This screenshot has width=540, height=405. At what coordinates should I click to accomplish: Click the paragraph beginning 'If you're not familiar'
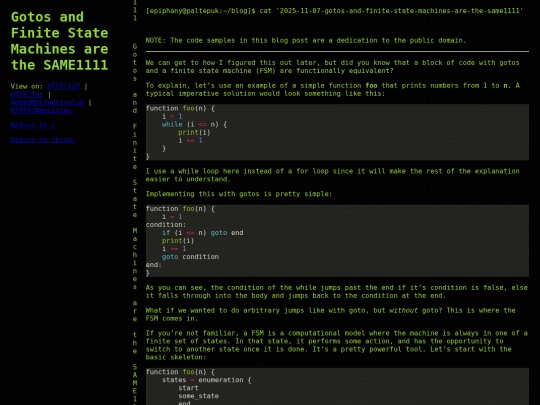coord(337,345)
